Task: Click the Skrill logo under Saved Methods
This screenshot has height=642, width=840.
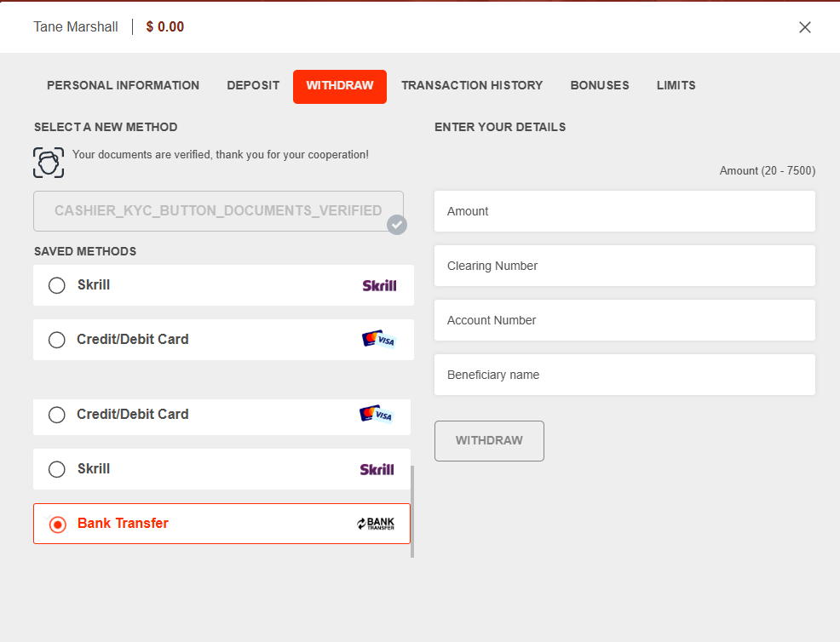Action: (x=379, y=285)
